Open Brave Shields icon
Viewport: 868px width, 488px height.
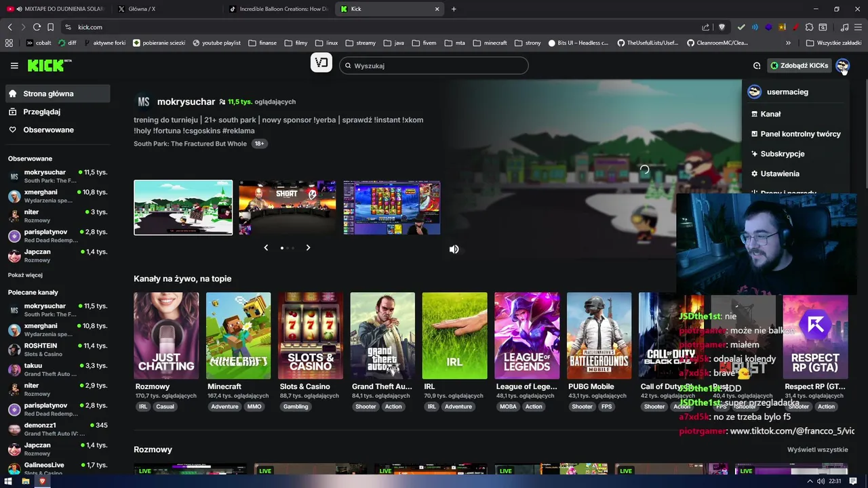point(722,27)
